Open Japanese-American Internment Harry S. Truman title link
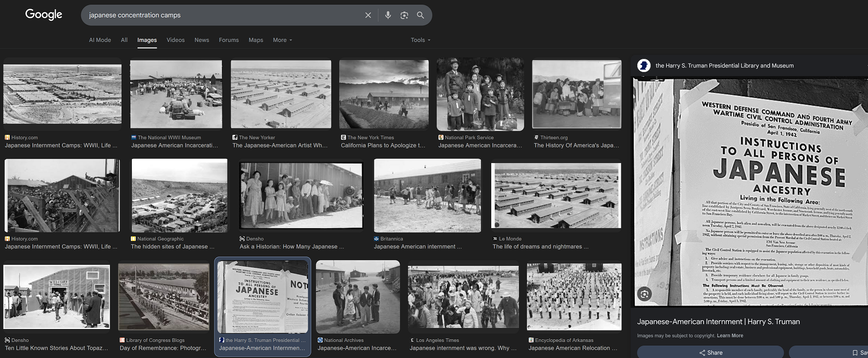868x358 pixels. point(718,322)
